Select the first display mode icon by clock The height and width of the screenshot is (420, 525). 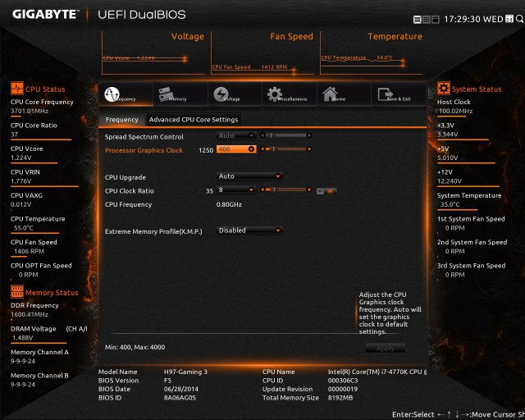tap(418, 20)
